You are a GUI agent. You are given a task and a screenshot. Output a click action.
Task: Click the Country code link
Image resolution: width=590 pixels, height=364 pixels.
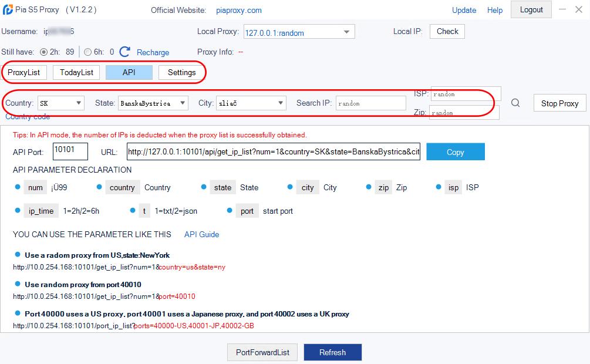coord(28,116)
